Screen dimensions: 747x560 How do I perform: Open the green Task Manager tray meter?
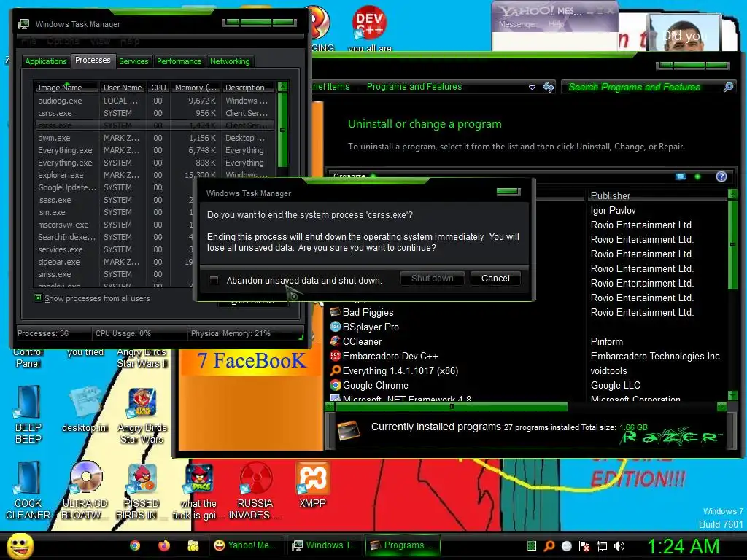532,545
